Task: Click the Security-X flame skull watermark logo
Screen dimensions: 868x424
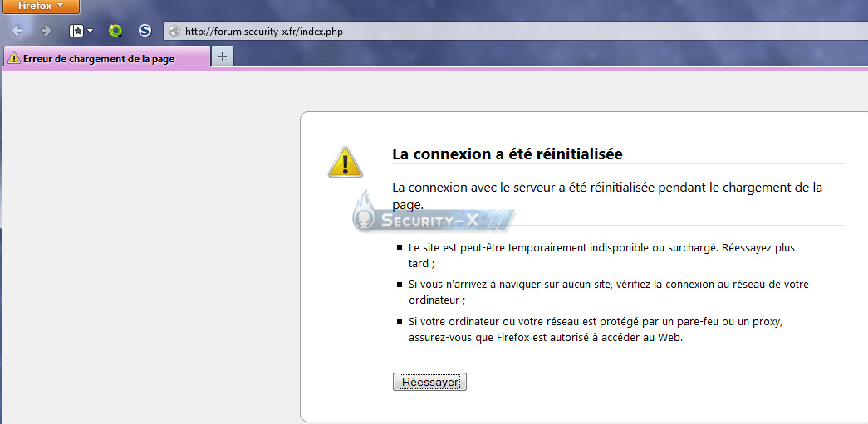Action: (x=433, y=212)
